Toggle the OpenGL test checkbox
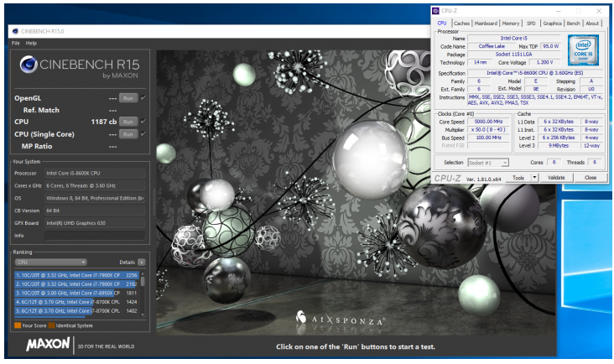This screenshot has width=614, height=364. coord(143,97)
